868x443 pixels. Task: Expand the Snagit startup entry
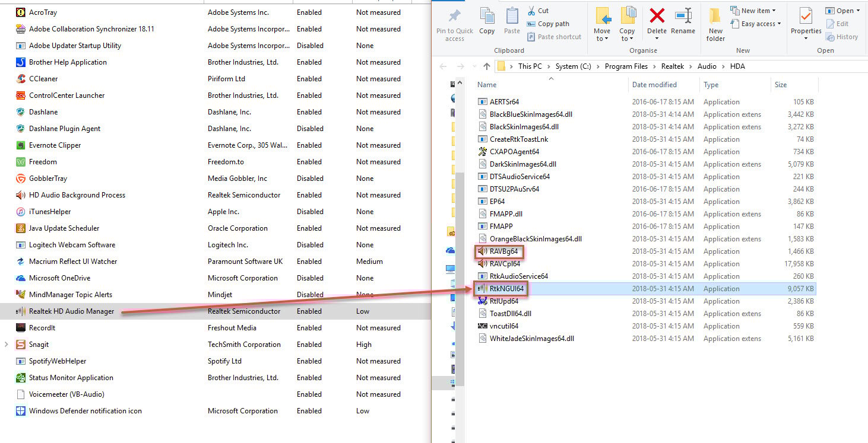click(x=7, y=345)
